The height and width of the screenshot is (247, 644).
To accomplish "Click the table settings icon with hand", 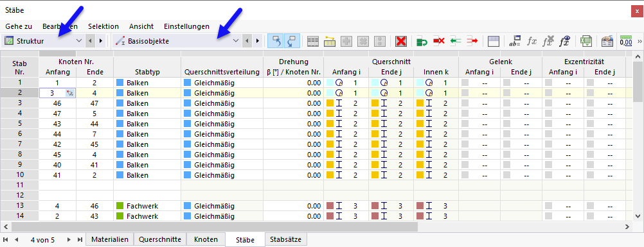I will coord(607,41).
